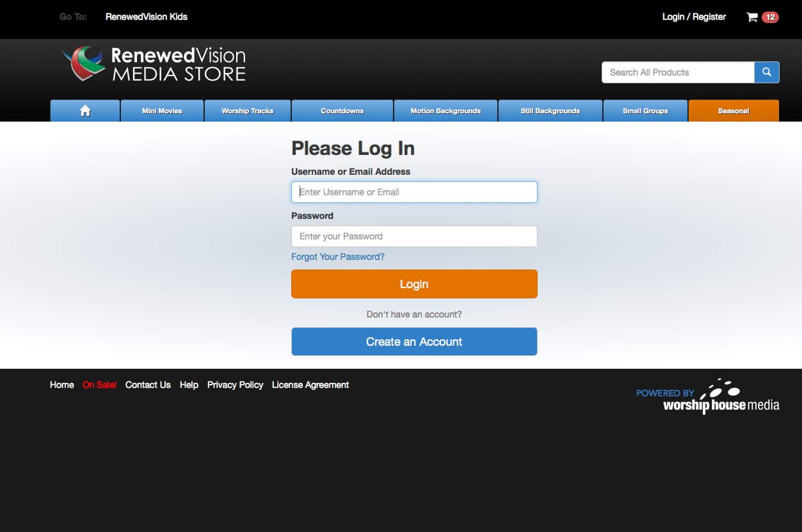Click into the Search All Products box
802x532 pixels.
click(x=678, y=72)
